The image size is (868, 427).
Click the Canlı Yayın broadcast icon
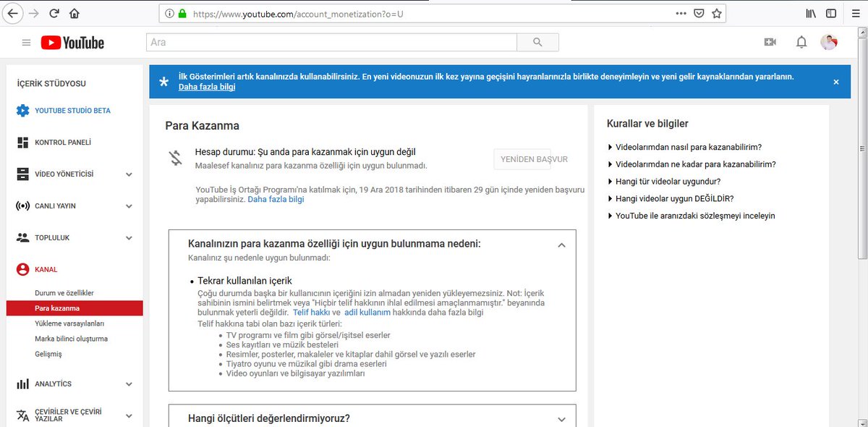(22, 206)
